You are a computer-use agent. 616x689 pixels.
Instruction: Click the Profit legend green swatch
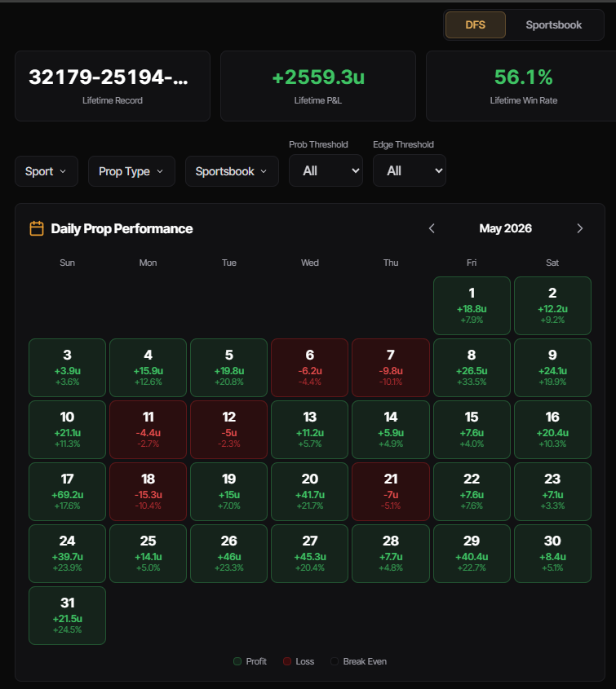click(x=237, y=661)
